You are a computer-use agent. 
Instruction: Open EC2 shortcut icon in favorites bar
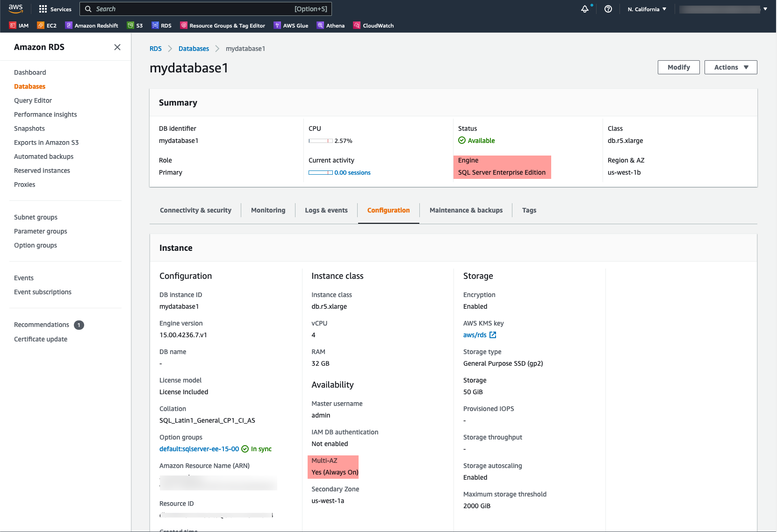point(41,25)
